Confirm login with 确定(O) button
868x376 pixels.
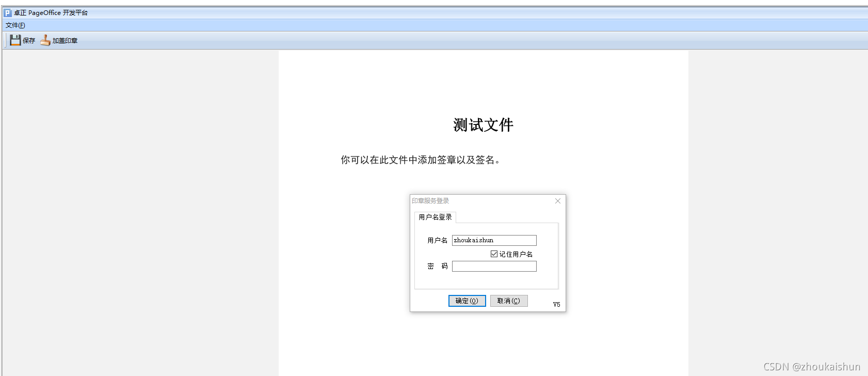(x=467, y=301)
